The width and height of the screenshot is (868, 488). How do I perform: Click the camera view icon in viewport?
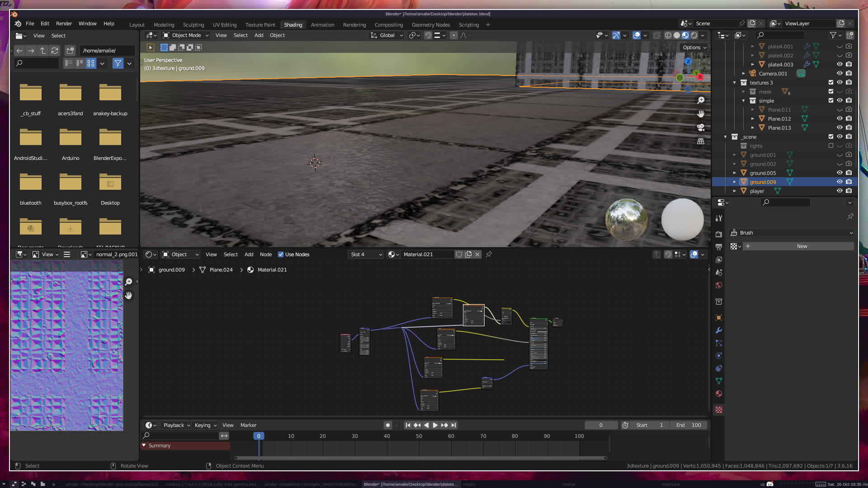pos(701,127)
